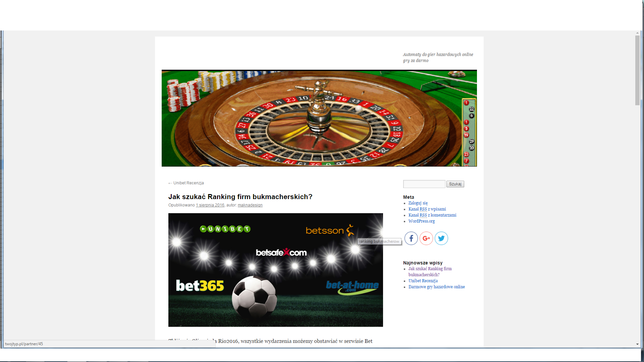The image size is (644, 362).
Task: Open author maknadesign link
Action: tap(250, 205)
